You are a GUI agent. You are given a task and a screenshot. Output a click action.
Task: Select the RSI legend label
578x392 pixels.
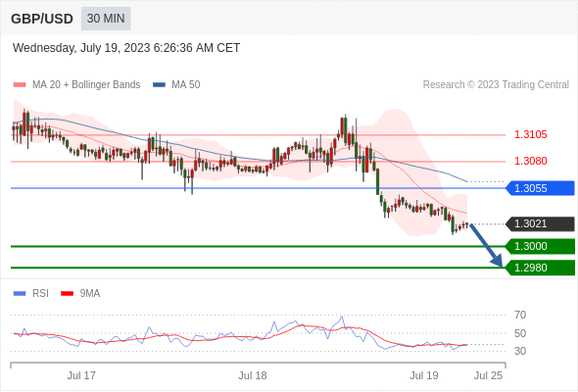40,294
